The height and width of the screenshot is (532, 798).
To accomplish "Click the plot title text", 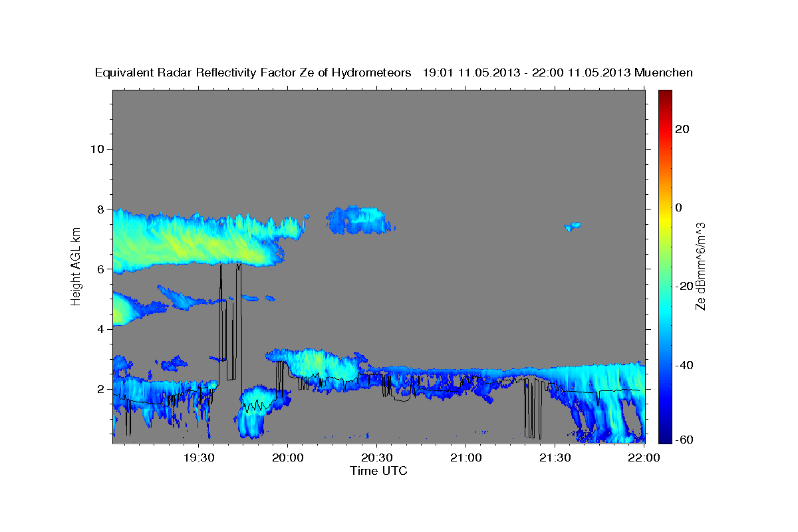I will (x=394, y=72).
